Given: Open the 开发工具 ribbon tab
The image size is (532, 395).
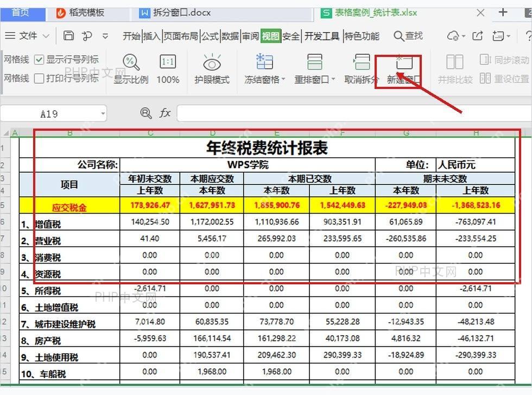Looking at the screenshot, I should 321,36.
